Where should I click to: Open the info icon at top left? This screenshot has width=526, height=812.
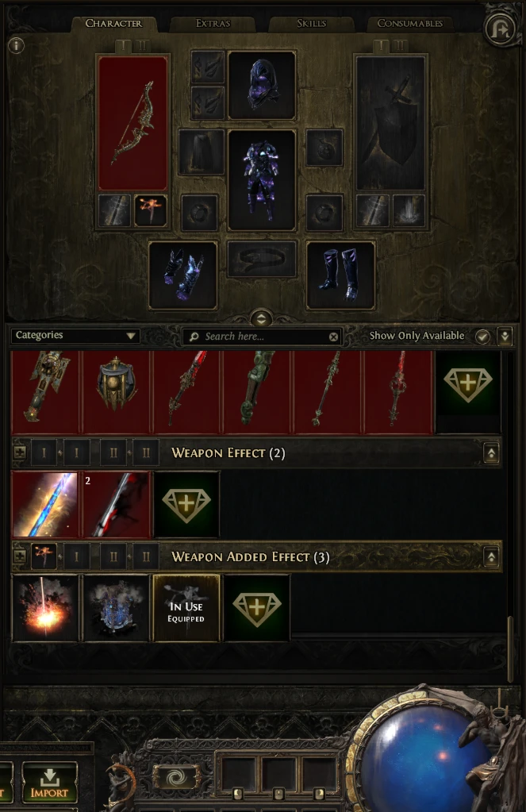[17, 45]
